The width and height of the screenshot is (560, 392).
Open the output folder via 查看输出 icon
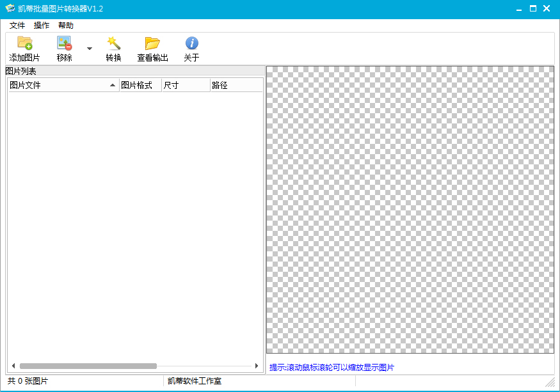[152, 43]
